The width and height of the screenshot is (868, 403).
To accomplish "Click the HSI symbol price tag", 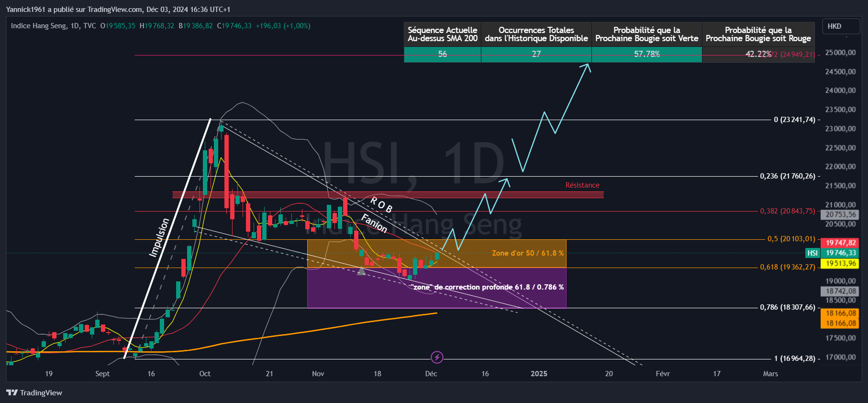I will point(812,253).
